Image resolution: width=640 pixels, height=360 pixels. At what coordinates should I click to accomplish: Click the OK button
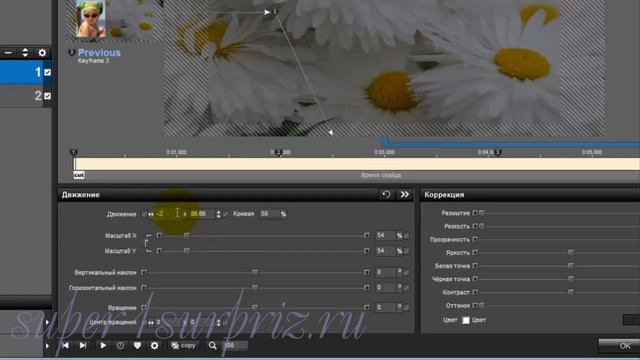point(620,346)
